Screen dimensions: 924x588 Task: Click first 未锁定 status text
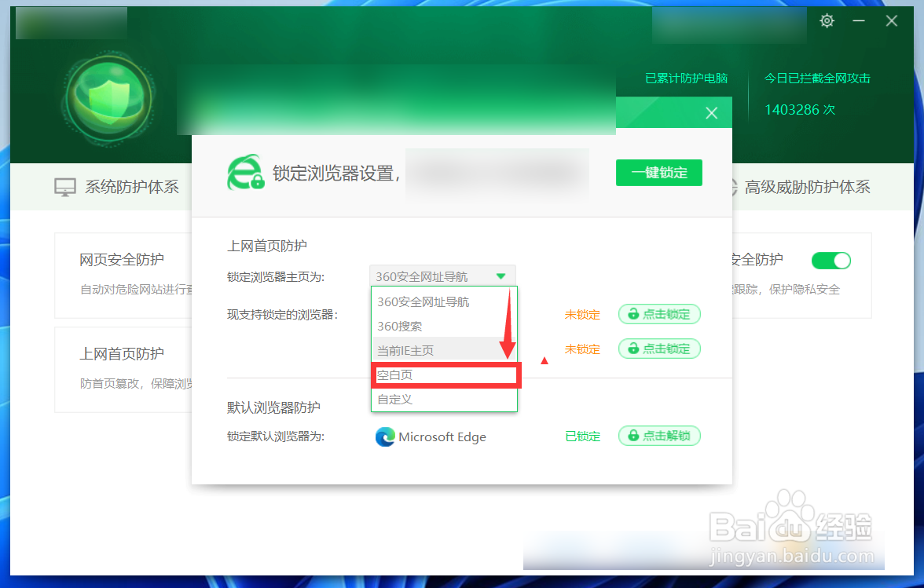pyautogui.click(x=582, y=314)
